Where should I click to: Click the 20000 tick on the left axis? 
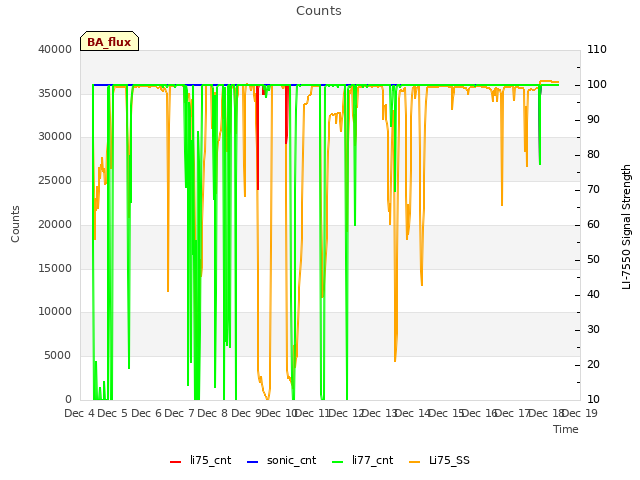point(55,224)
